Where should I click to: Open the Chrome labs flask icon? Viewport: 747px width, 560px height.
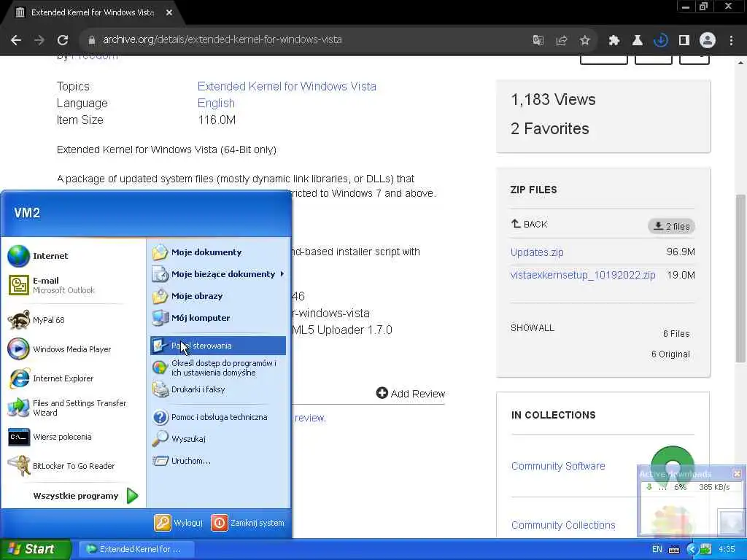pyautogui.click(x=637, y=40)
